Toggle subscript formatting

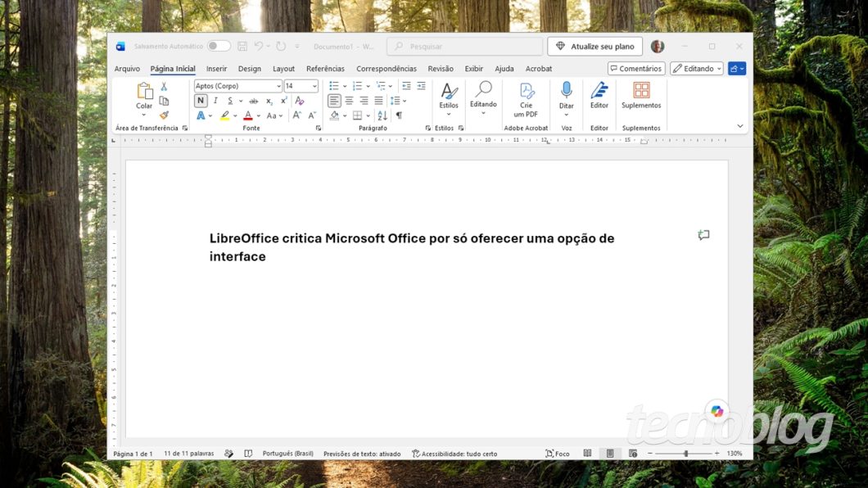[x=269, y=101]
